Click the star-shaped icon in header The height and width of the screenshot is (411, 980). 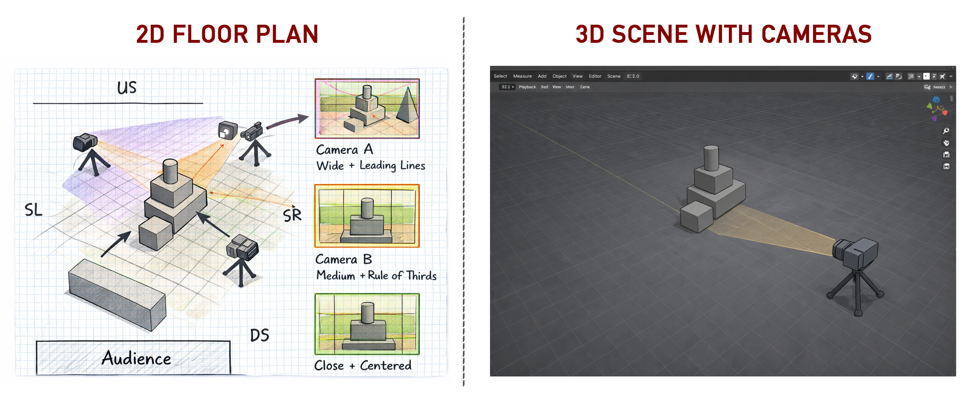click(942, 76)
